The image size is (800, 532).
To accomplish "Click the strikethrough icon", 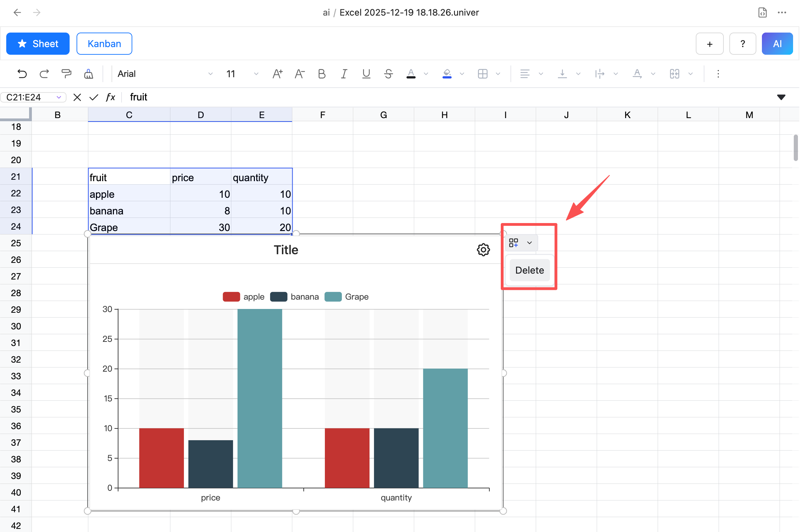I will tap(388, 74).
